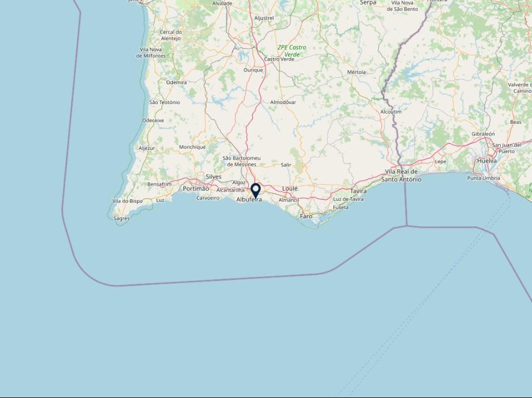Click the Monchique town label
The height and width of the screenshot is (398, 532).
pos(192,147)
